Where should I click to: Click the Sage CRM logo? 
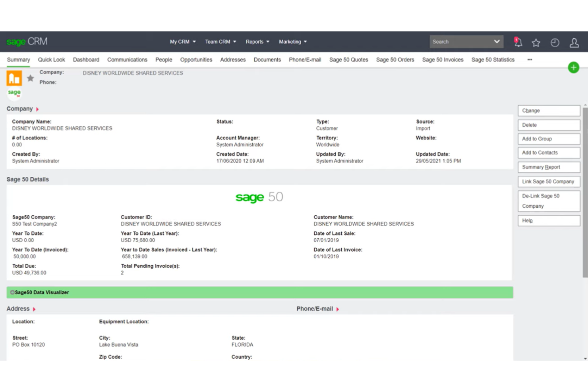[27, 41]
